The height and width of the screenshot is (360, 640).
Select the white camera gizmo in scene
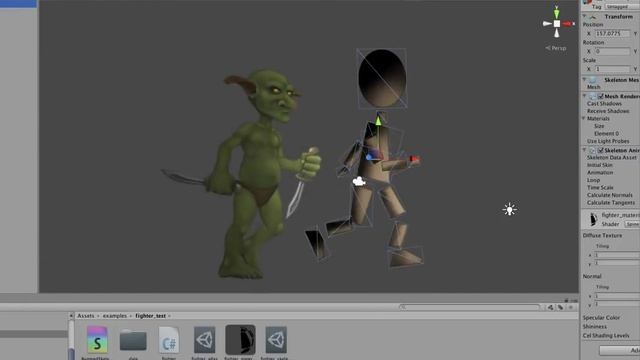point(359,181)
